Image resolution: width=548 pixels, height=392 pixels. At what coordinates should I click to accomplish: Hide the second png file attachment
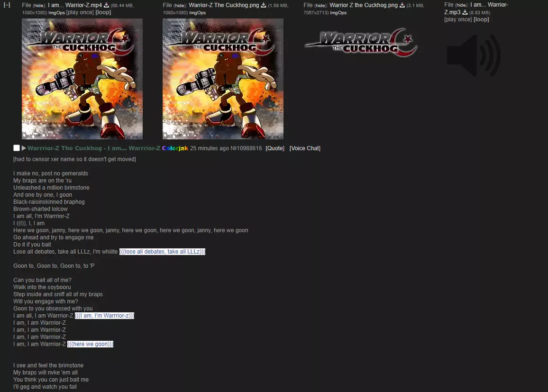[180, 5]
